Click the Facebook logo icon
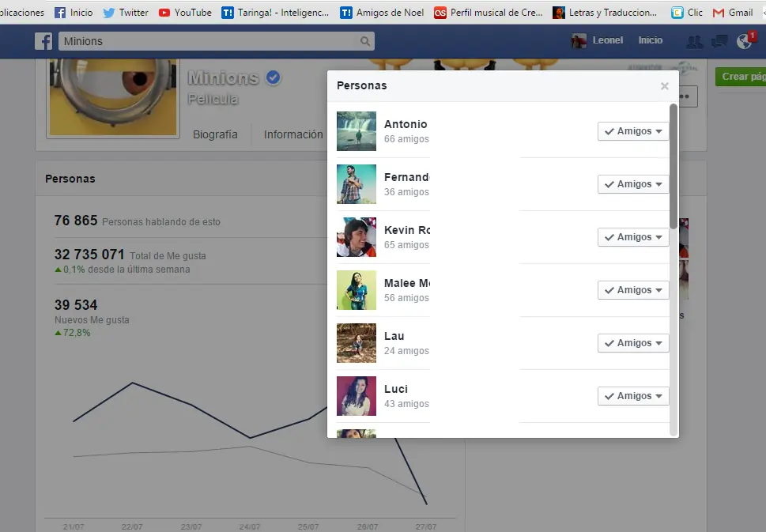The width and height of the screenshot is (766, 532). click(43, 41)
